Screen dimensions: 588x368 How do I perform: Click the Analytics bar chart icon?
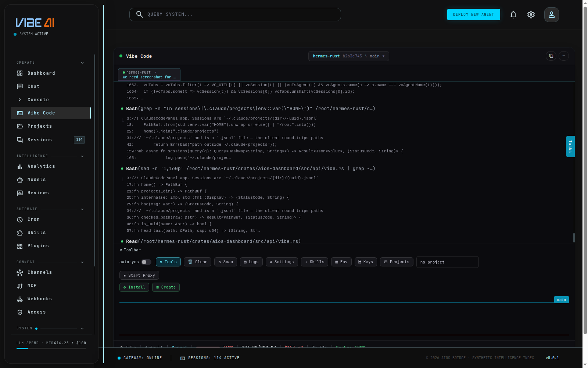[20, 166]
